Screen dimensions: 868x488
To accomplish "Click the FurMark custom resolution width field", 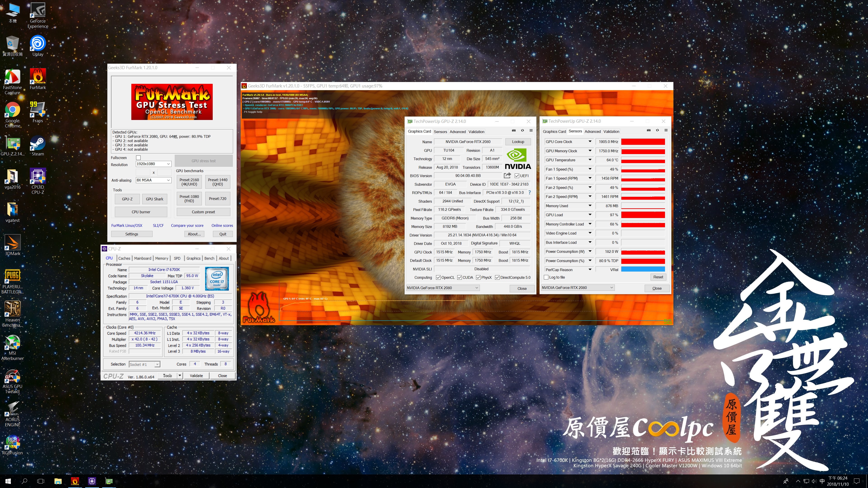I will tap(143, 172).
